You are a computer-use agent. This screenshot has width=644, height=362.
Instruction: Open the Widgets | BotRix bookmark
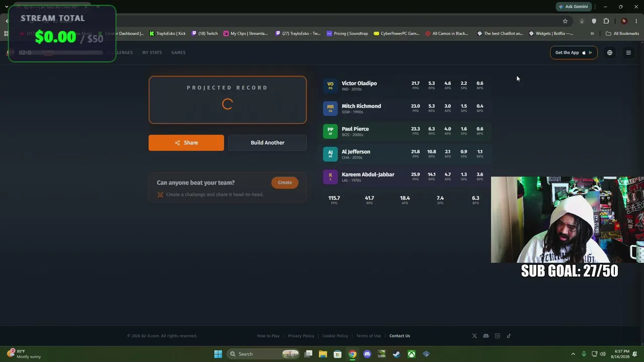tap(551, 34)
